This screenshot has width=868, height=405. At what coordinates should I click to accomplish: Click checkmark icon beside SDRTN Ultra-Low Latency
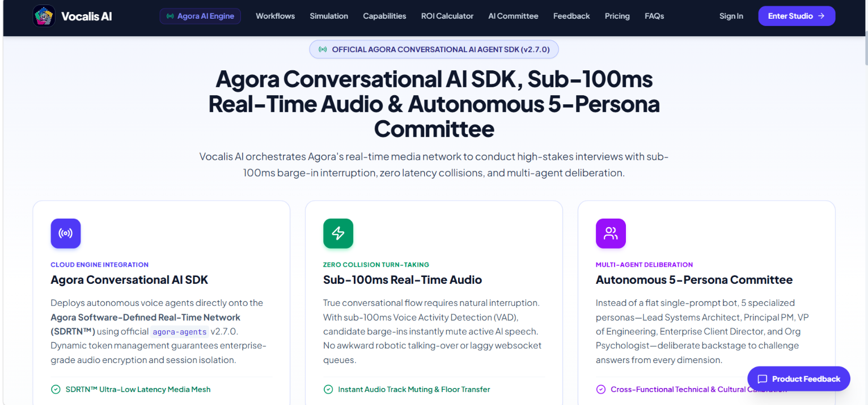point(56,389)
